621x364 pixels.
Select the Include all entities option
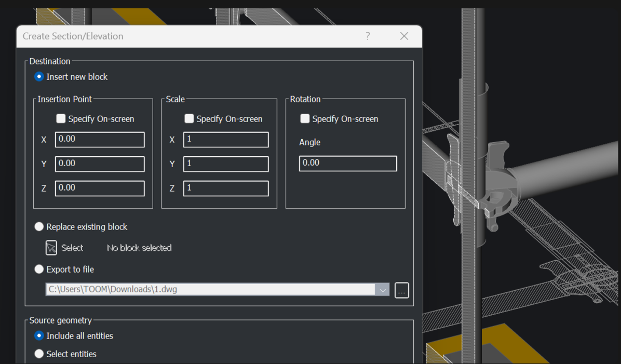(x=39, y=335)
